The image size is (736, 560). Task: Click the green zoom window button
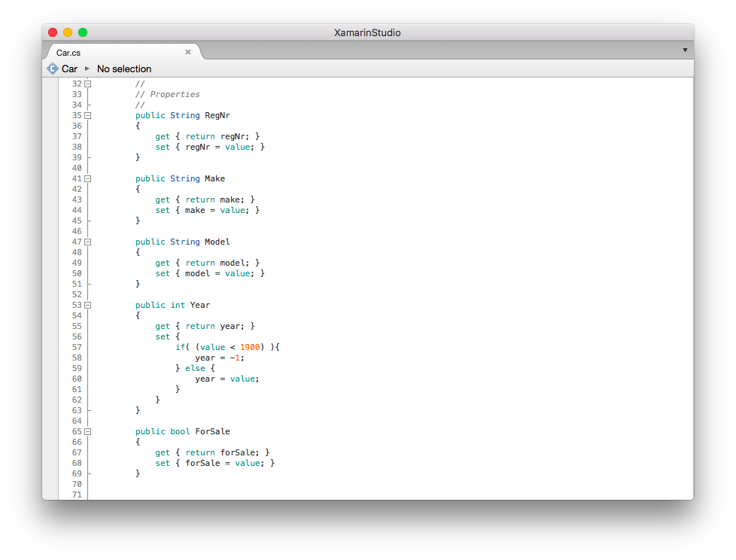(83, 32)
